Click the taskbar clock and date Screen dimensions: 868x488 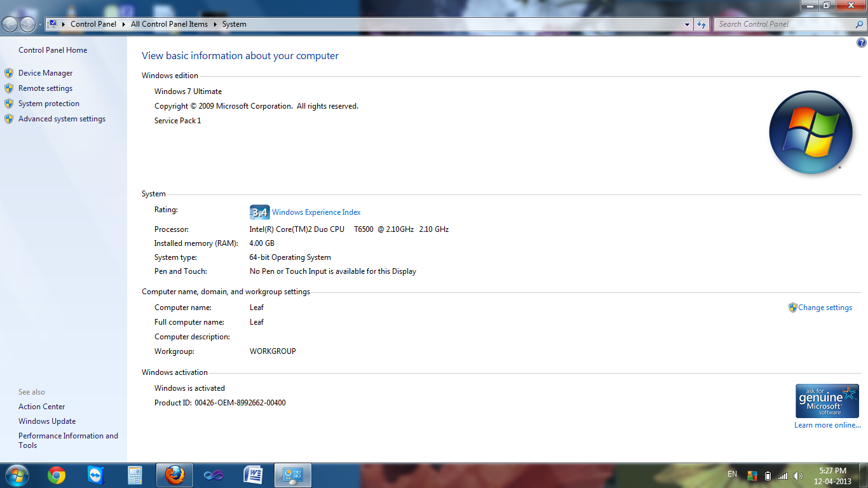pyautogui.click(x=832, y=476)
